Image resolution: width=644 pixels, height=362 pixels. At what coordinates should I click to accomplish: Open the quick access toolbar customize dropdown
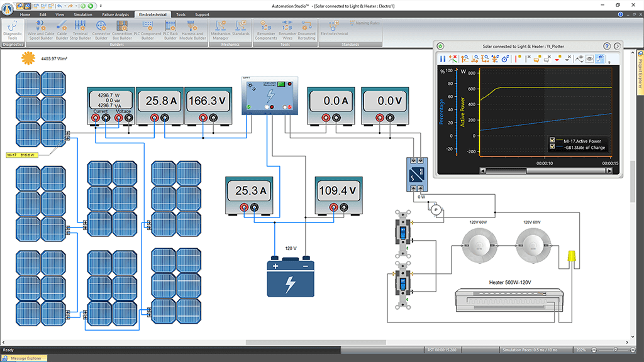click(101, 5)
